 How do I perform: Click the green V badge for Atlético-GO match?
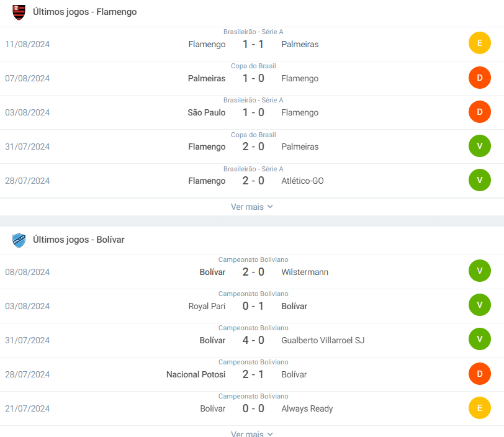[x=480, y=180]
